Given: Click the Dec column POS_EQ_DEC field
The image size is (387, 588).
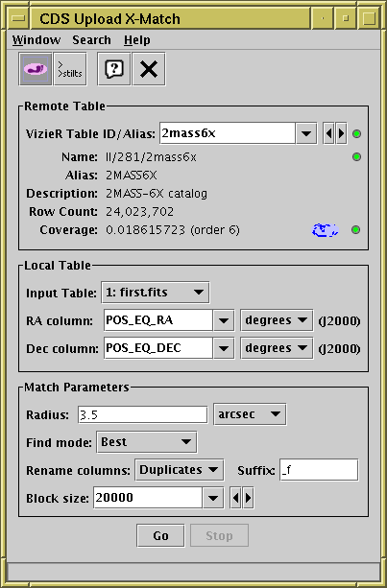Looking at the screenshot, I should pos(158,348).
